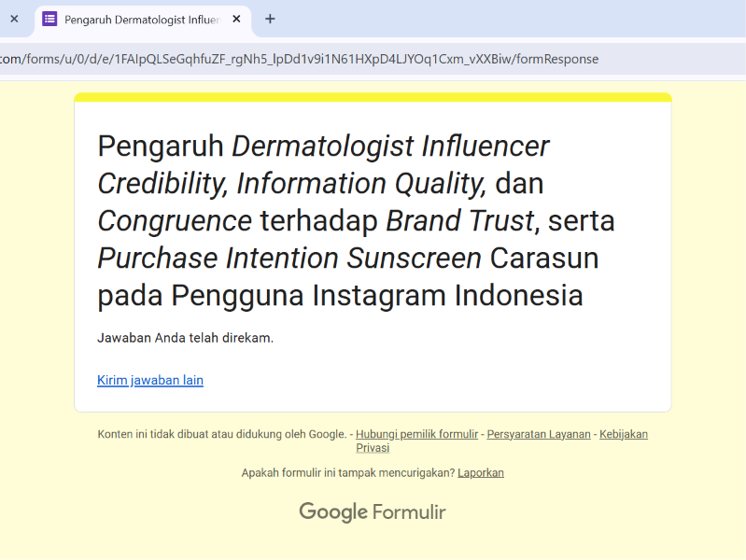Close the Pengaruh Dermatologist Influencer tab
Viewport: 746px width, 560px height.
point(236,19)
